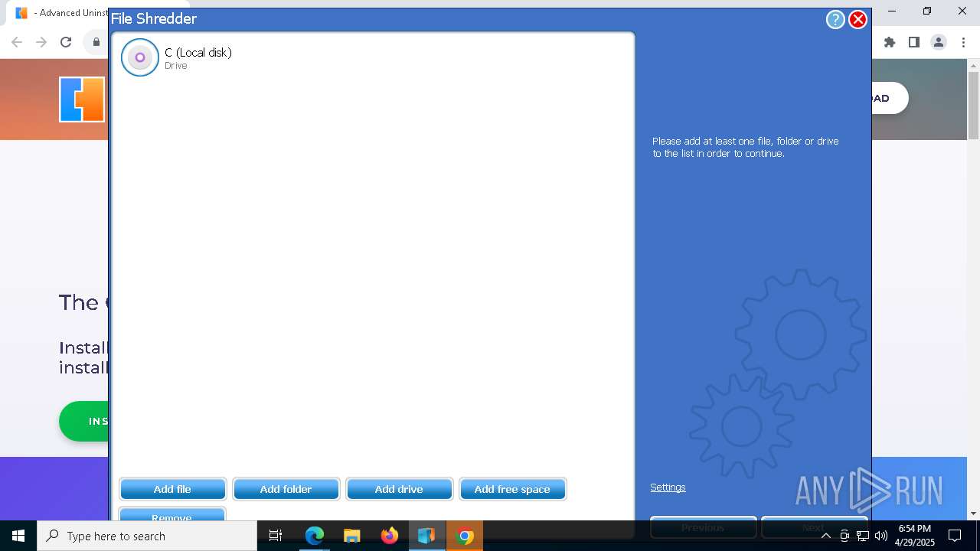Click the Add free space button
The height and width of the screenshot is (551, 980).
512,489
